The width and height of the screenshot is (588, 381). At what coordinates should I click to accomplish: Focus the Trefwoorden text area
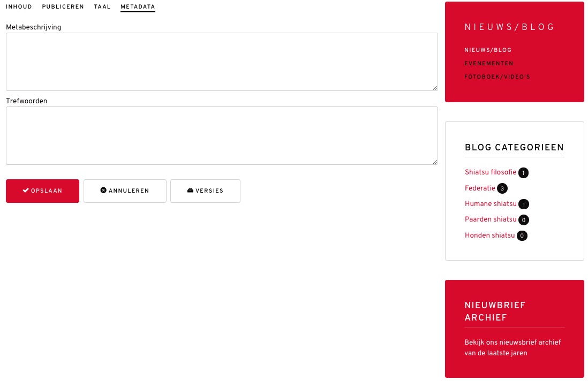pyautogui.click(x=222, y=135)
